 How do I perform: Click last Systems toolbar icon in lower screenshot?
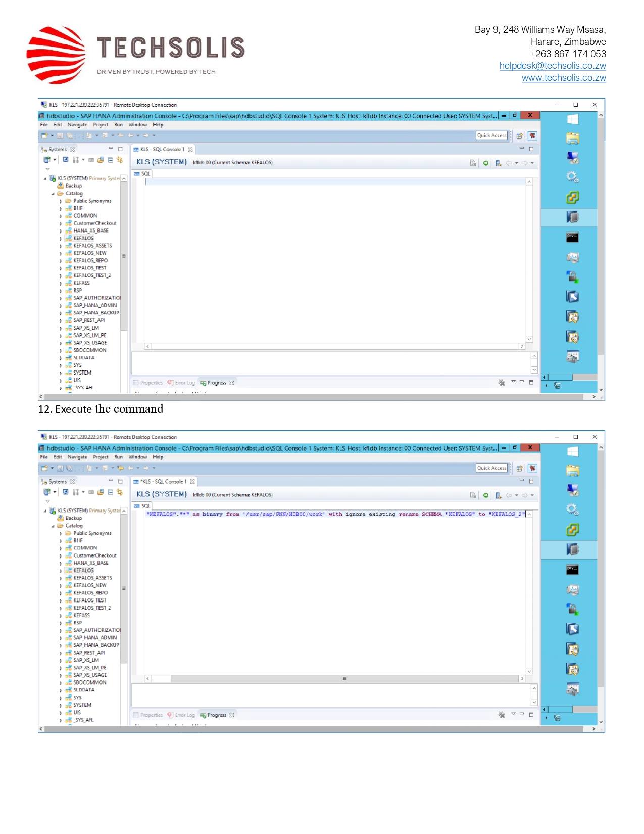pos(120,492)
